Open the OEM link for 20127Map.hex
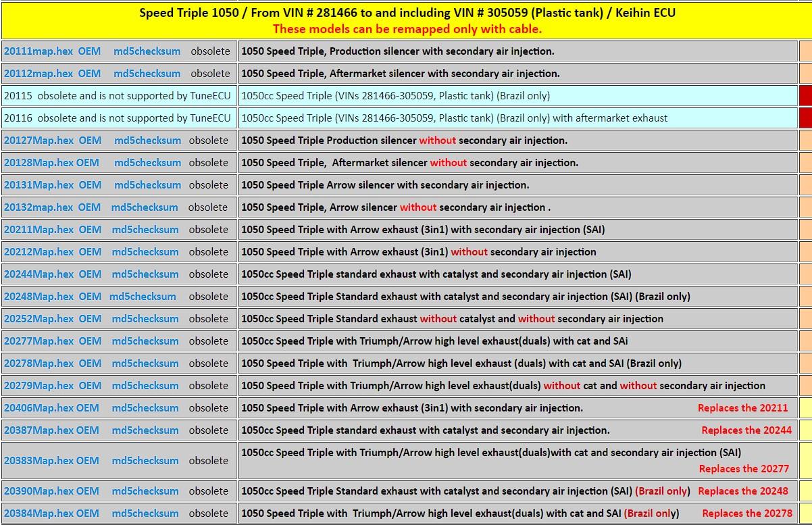This screenshot has height=525, width=812. tap(90, 140)
